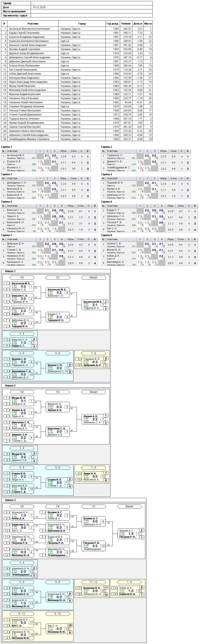The width and height of the screenshot is (200, 644).
Task: Open the Финал-2 bracket title
Action: click(x=10, y=385)
